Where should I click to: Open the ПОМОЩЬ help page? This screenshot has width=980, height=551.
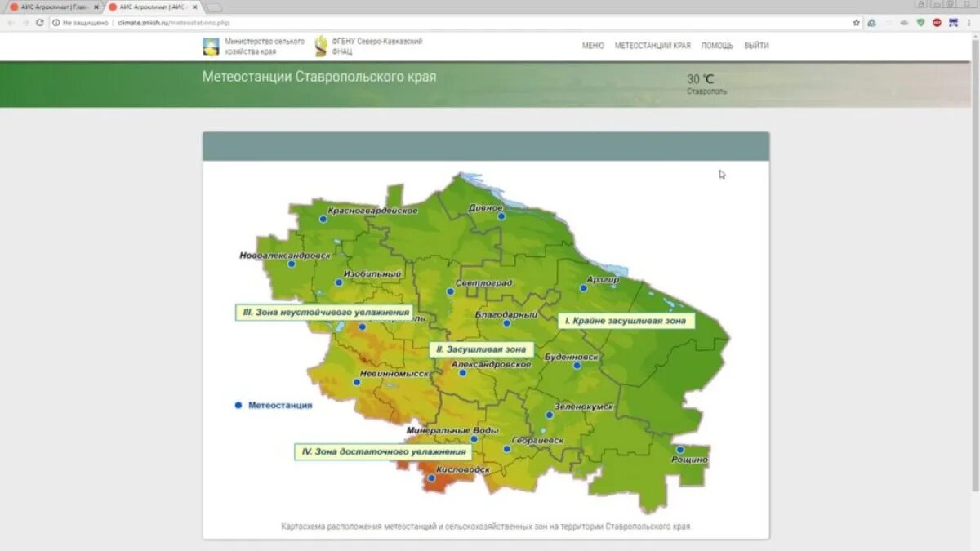pyautogui.click(x=717, y=46)
